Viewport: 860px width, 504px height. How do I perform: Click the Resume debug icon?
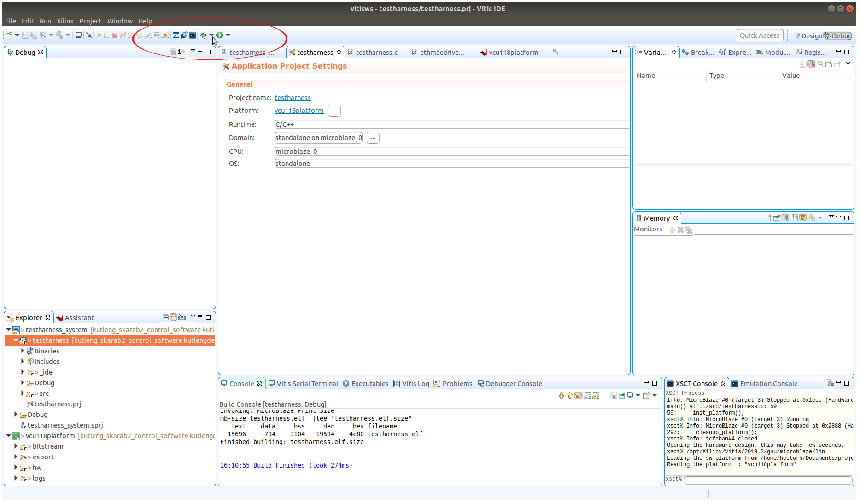coord(98,35)
